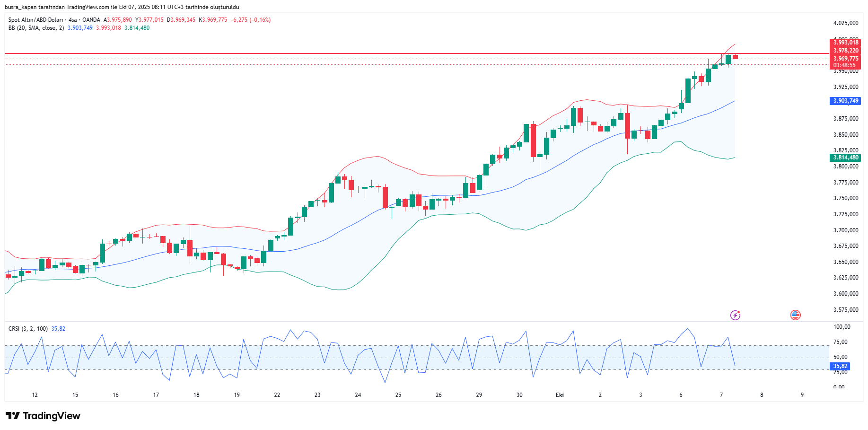Click the CRSI (3, 2, 100) indicator legend

(x=28, y=329)
